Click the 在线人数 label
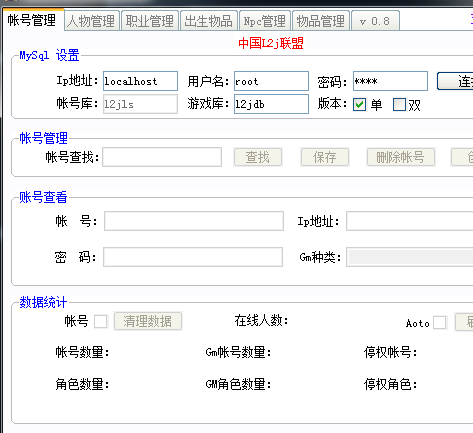The height and width of the screenshot is (433, 473). [261, 321]
